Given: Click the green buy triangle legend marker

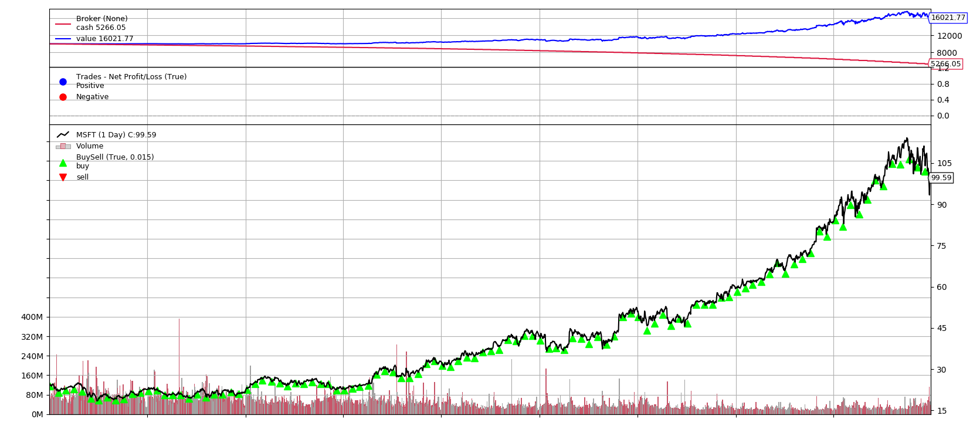Looking at the screenshot, I should (63, 163).
